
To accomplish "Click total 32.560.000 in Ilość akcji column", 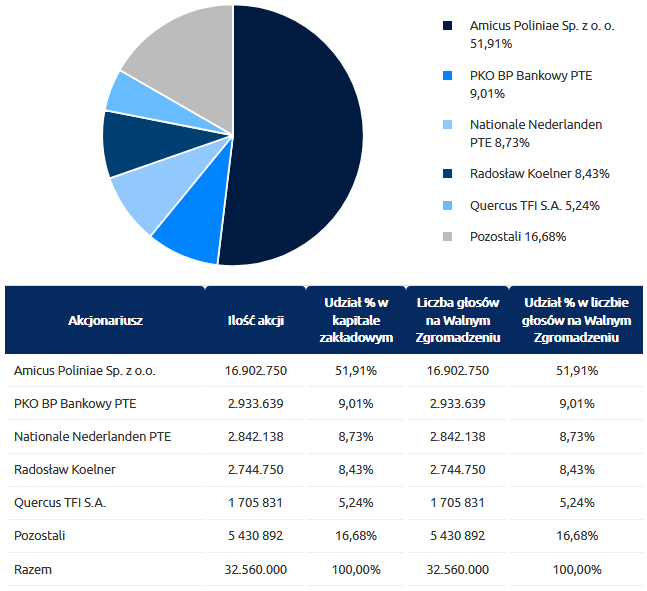I will [x=256, y=570].
